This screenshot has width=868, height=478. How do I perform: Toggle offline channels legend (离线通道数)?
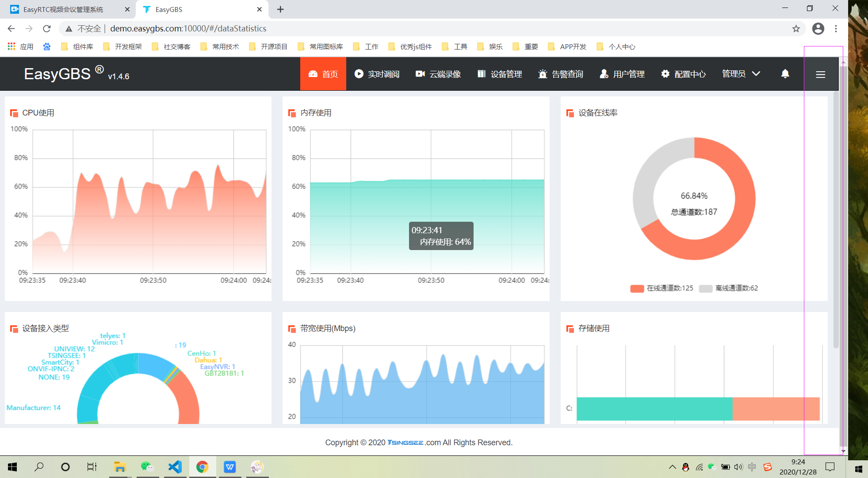point(729,288)
